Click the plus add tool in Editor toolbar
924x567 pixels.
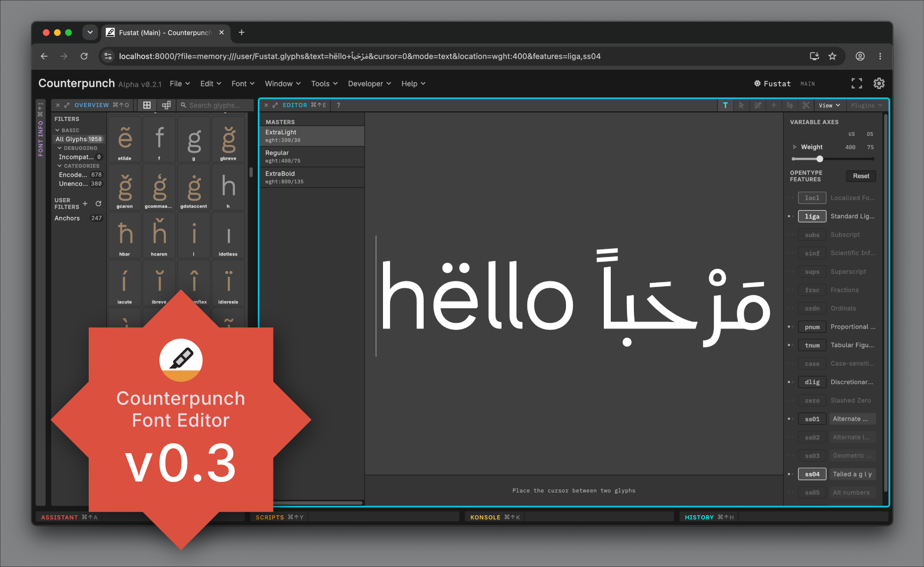point(774,105)
